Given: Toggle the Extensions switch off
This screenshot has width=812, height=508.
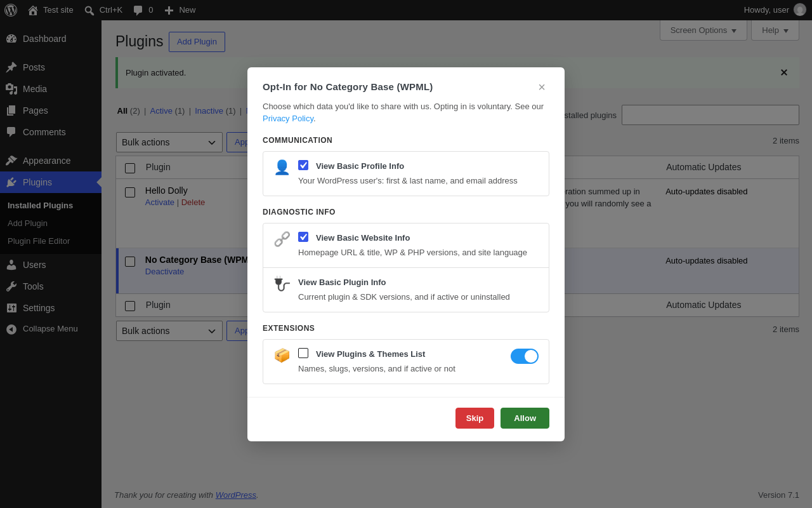Looking at the screenshot, I should 525,356.
